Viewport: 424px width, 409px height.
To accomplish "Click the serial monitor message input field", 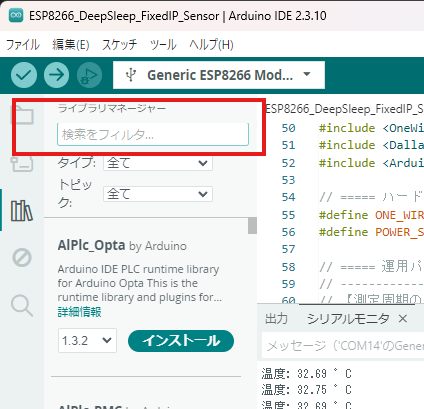I will (x=343, y=346).
